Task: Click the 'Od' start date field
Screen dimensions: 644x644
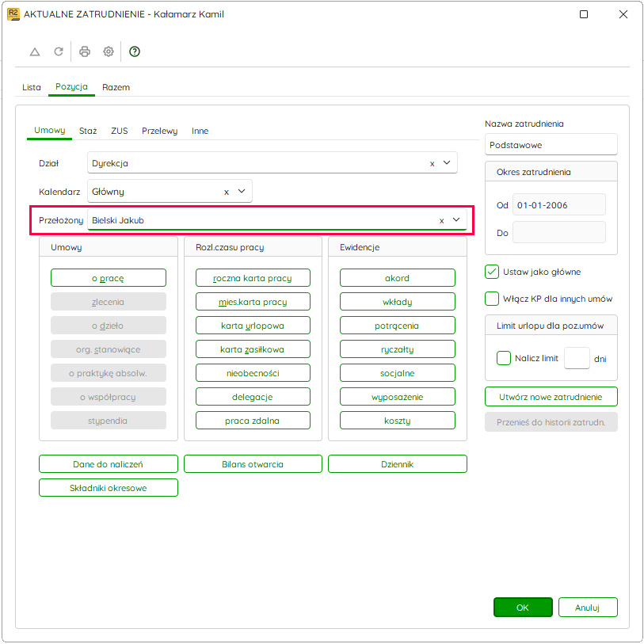Action: [559, 205]
